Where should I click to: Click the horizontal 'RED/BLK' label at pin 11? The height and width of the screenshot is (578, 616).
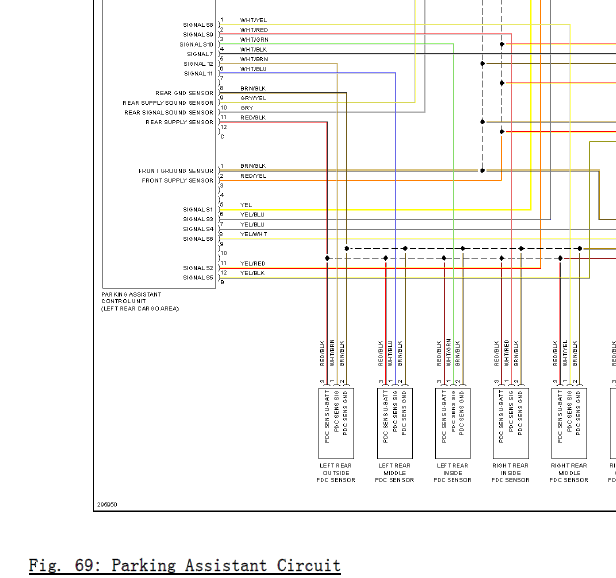click(x=253, y=117)
